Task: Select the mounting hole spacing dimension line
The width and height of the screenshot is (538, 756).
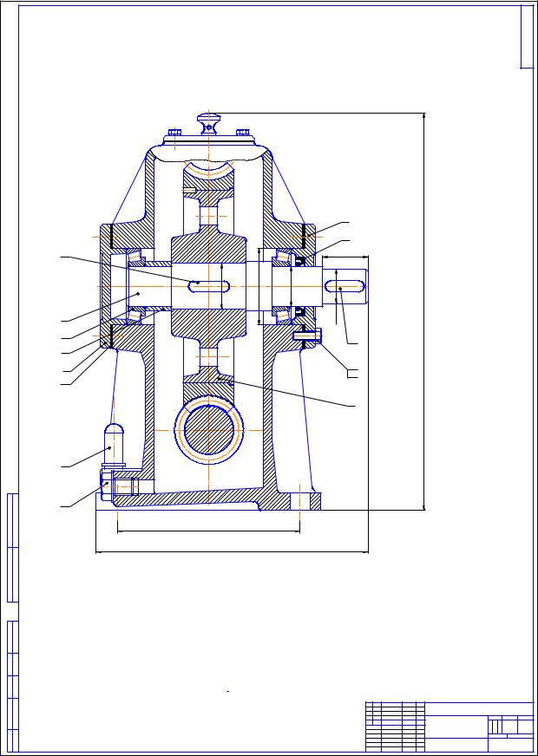Action: (208, 531)
